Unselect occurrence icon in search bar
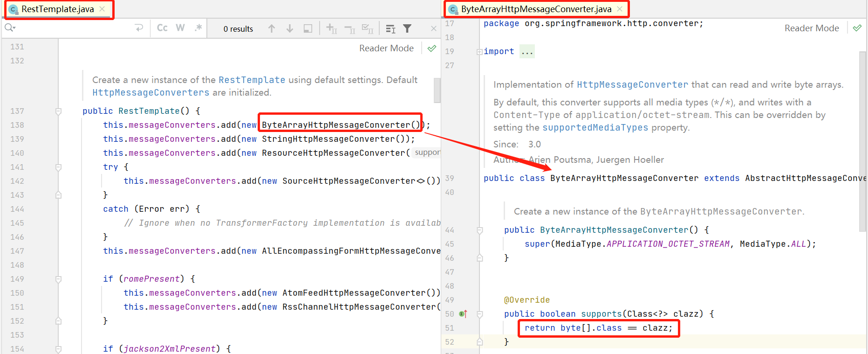The image size is (868, 354). coord(349,29)
